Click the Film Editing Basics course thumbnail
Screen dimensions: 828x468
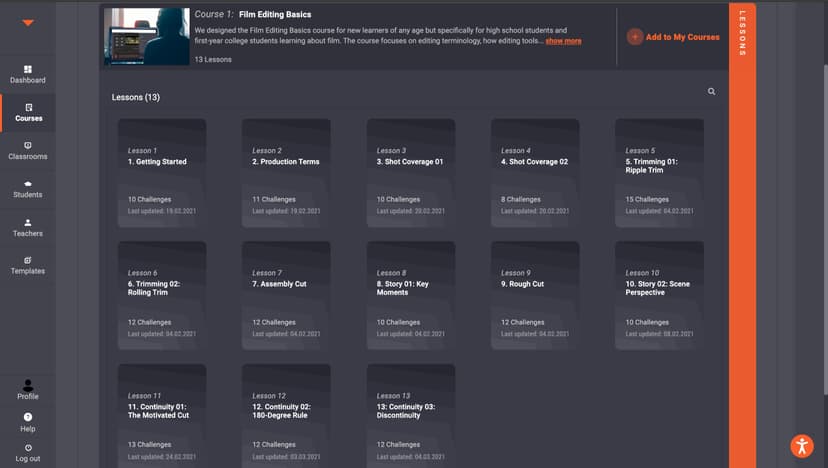(x=146, y=37)
